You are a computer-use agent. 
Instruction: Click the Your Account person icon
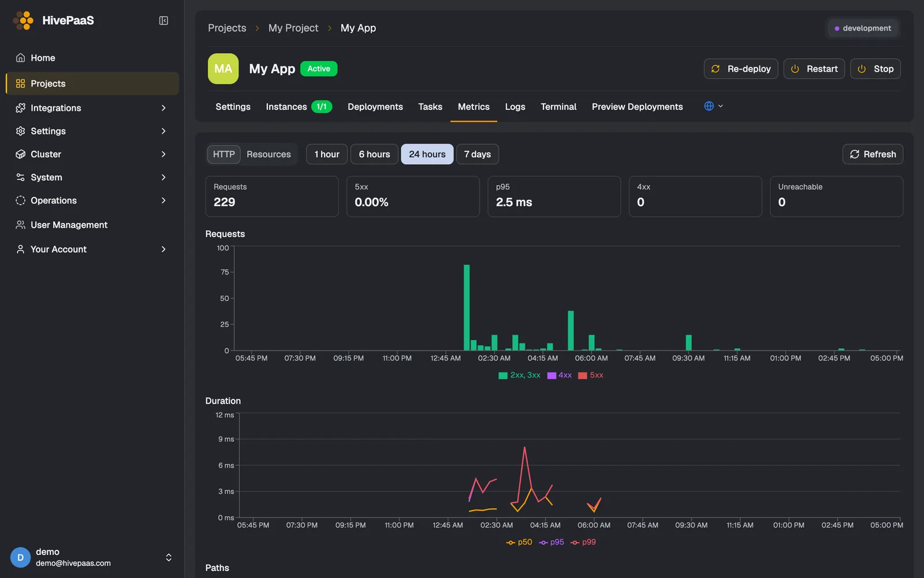20,249
